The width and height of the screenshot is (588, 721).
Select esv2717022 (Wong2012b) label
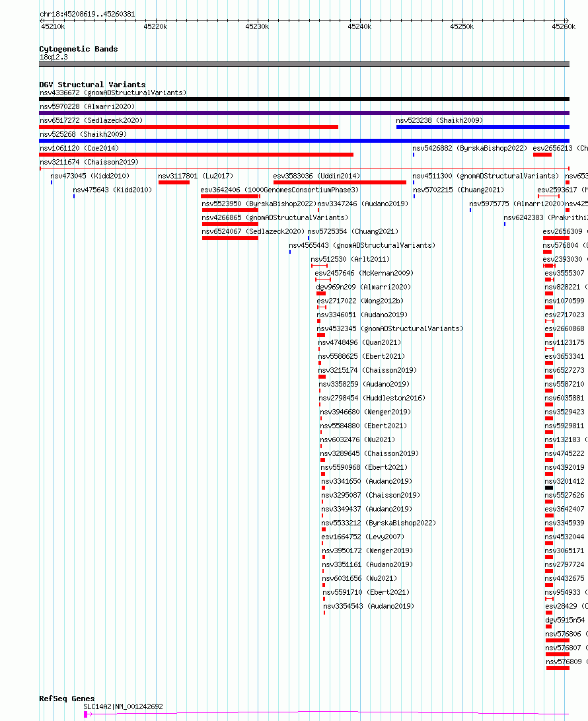361,300
